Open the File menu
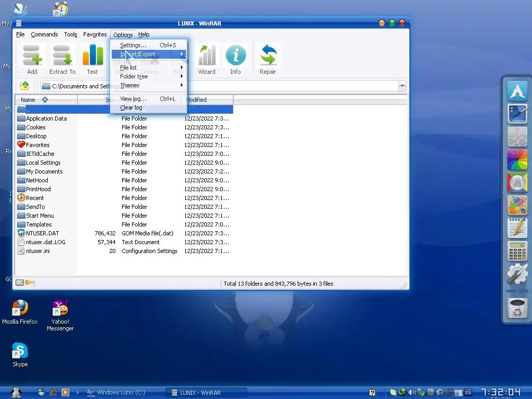 [x=20, y=34]
